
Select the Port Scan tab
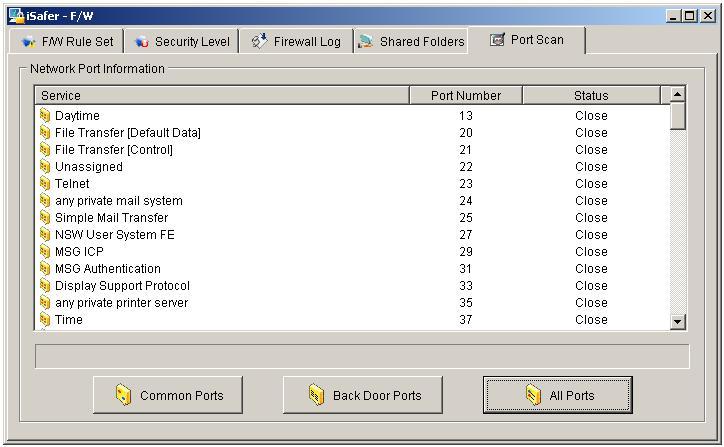pyautogui.click(x=527, y=40)
